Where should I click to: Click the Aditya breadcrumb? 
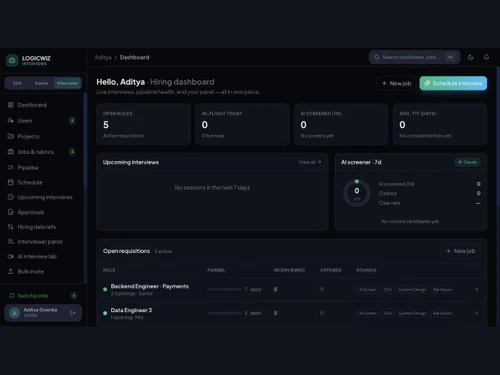(103, 57)
